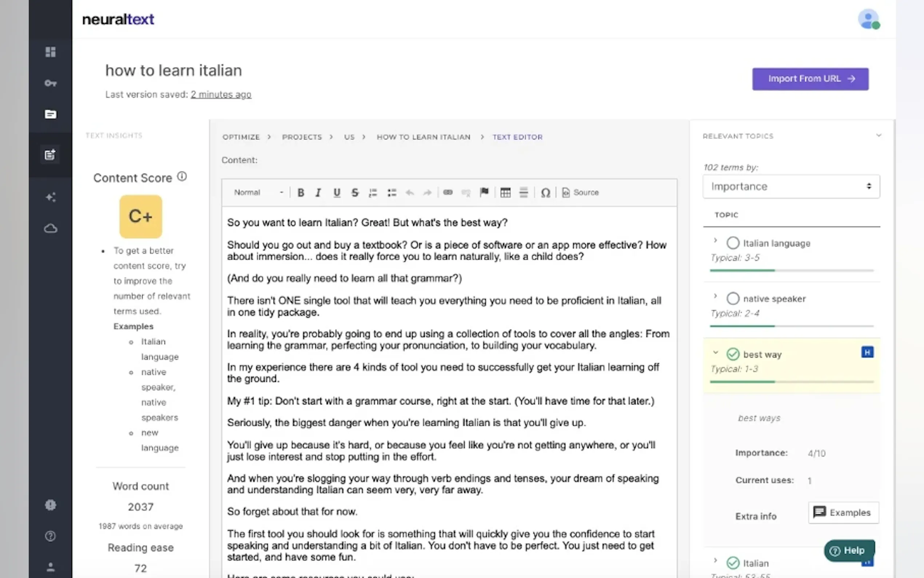Screen dimensions: 924x578
Task: Apply italic formatting
Action: click(318, 192)
